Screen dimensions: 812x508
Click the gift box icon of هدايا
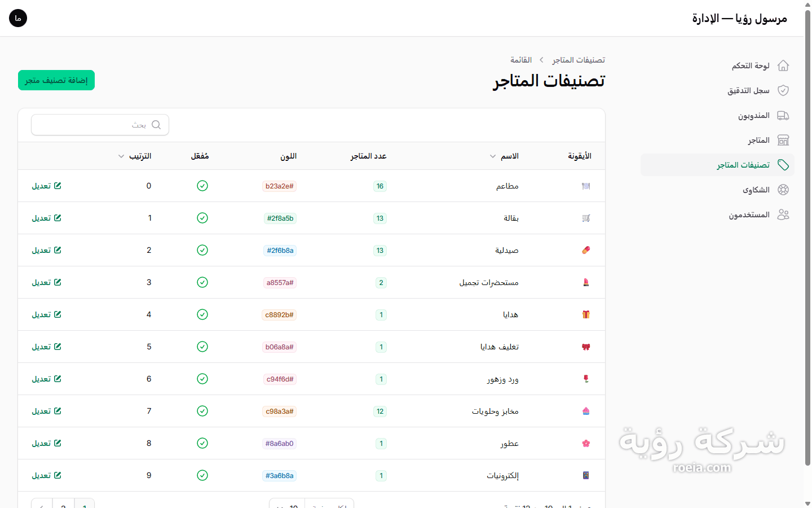[586, 314]
